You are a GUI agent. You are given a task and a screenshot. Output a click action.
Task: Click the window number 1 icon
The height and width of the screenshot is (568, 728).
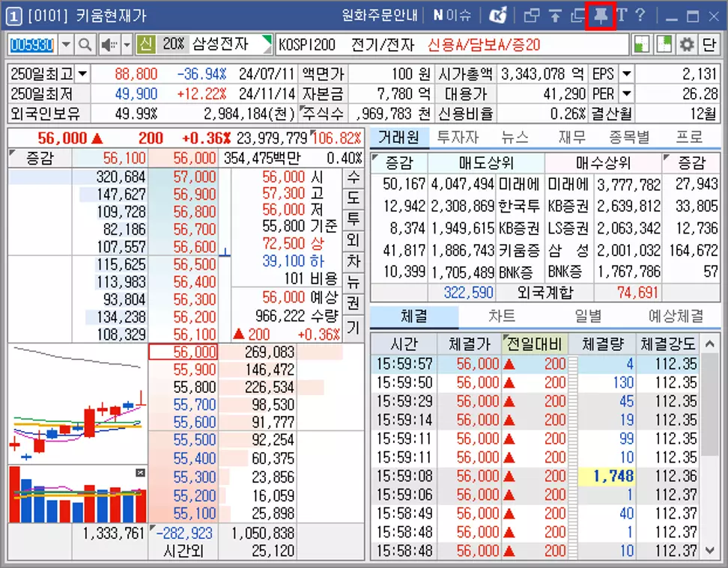[13, 16]
